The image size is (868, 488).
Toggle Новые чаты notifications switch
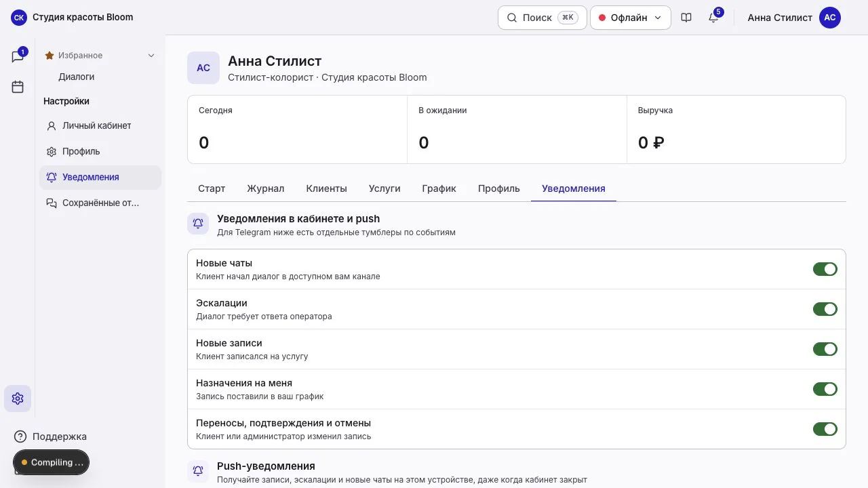pyautogui.click(x=825, y=269)
